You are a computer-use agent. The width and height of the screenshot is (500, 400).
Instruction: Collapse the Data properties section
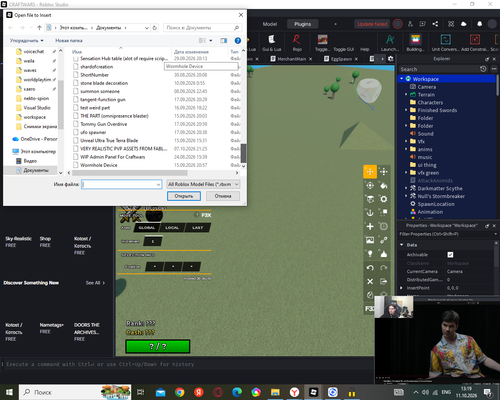click(x=402, y=245)
